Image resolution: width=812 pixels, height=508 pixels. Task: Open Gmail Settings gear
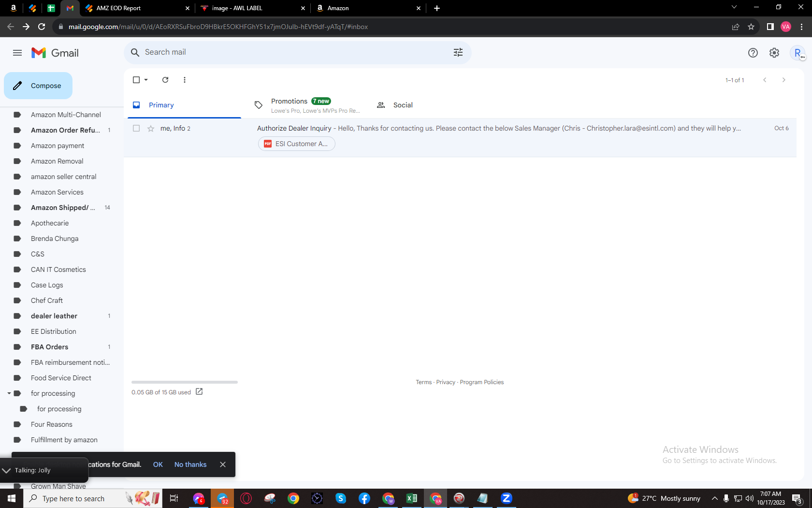pos(774,53)
